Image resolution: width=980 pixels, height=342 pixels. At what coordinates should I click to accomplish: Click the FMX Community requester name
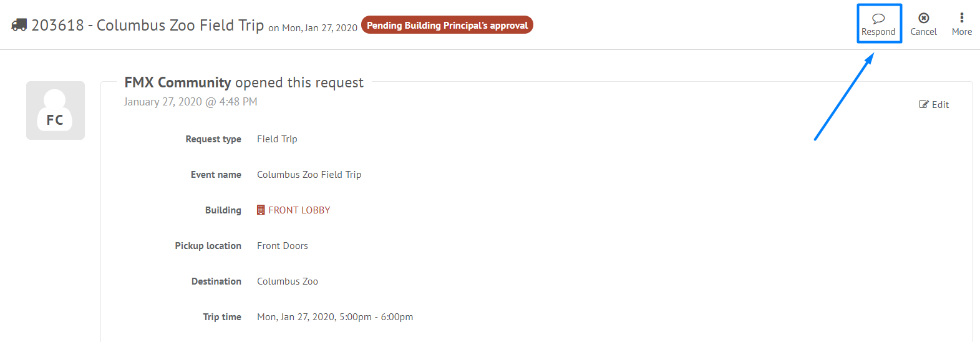point(178,82)
